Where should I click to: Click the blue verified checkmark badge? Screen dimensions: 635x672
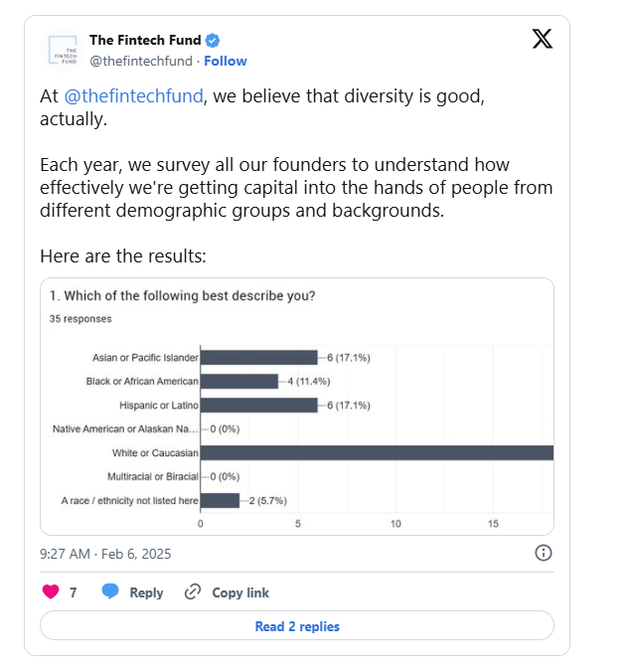click(x=213, y=41)
